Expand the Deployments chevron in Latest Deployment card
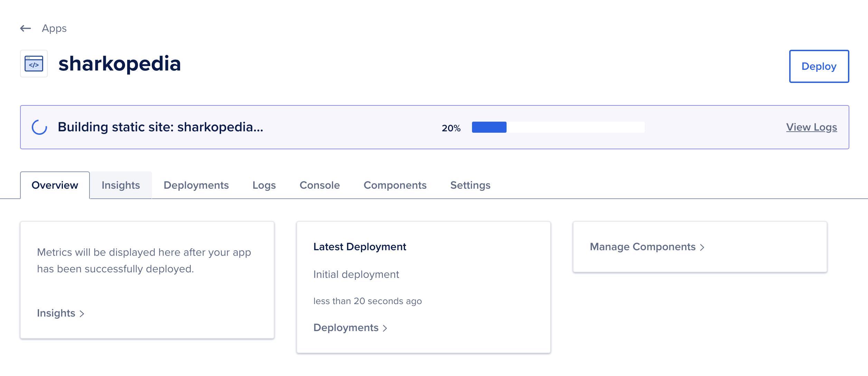868x376 pixels. click(385, 328)
